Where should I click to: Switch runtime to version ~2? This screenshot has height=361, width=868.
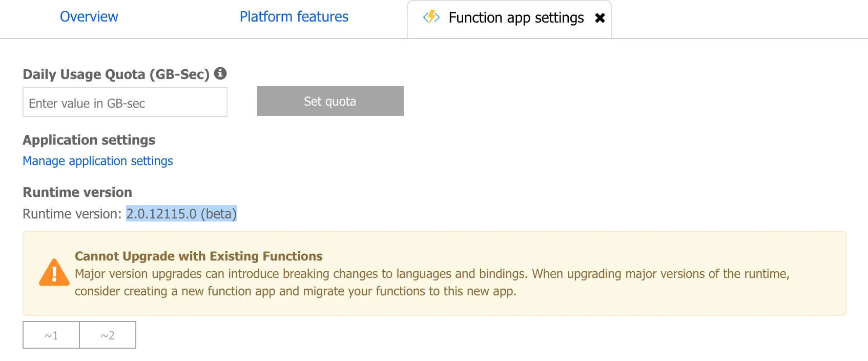[108, 335]
